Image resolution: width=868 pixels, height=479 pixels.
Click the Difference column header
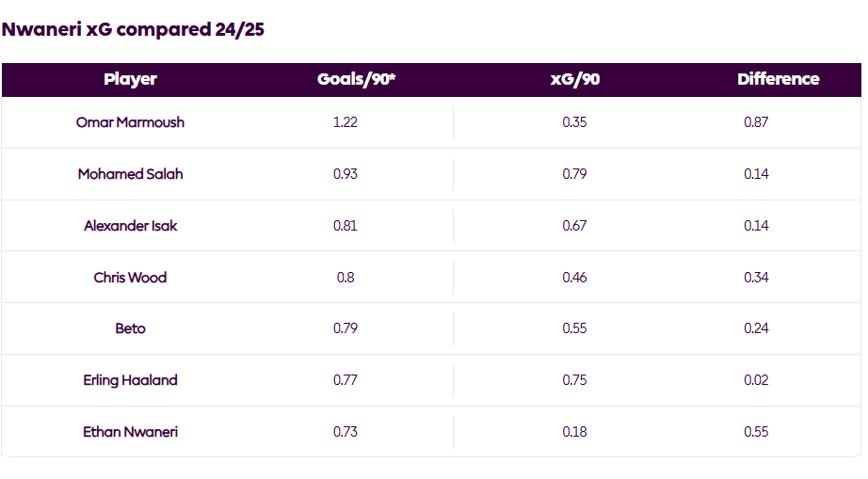coord(778,80)
